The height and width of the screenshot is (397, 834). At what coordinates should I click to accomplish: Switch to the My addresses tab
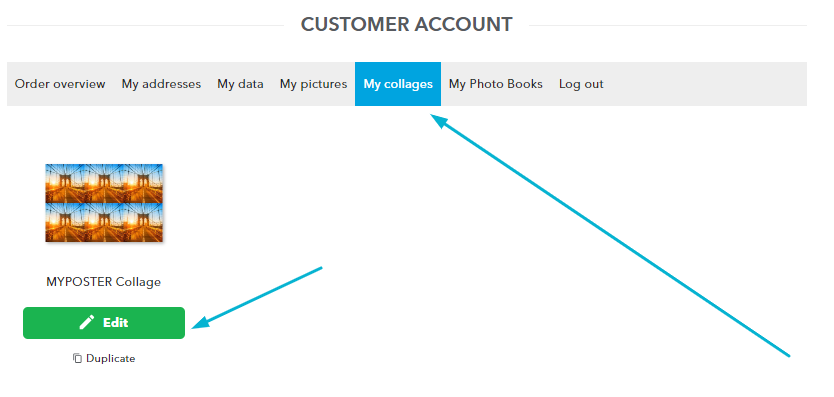[x=161, y=84]
